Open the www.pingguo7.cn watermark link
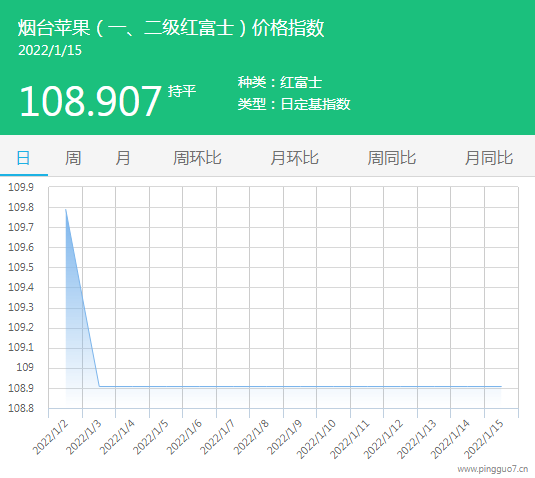This screenshot has width=535, height=478. (493, 469)
